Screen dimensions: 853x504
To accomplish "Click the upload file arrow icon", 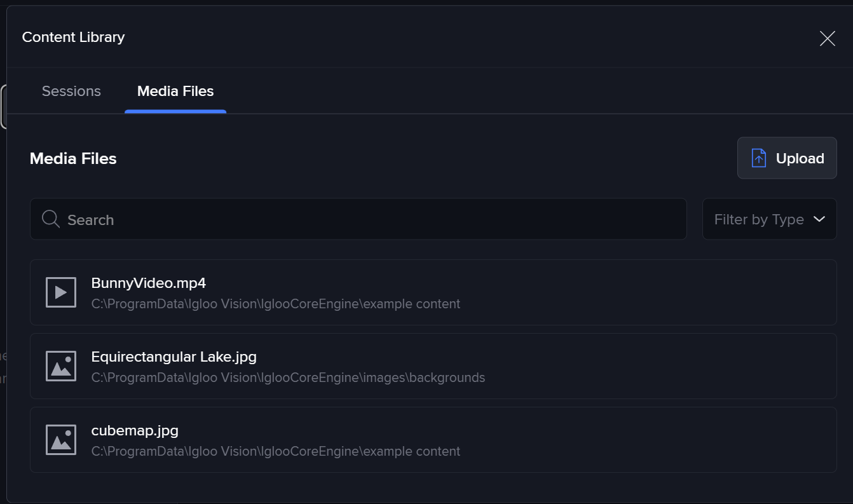I will (759, 158).
